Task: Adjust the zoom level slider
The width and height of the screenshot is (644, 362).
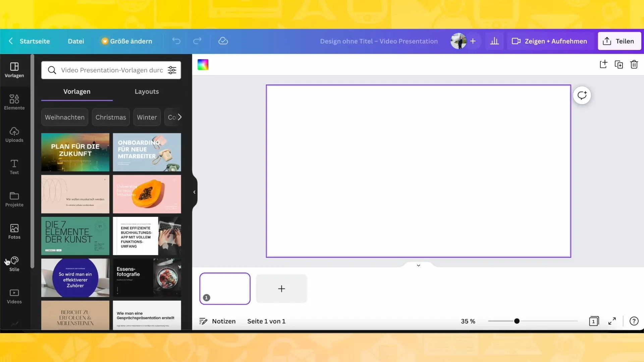Action: tap(517, 321)
